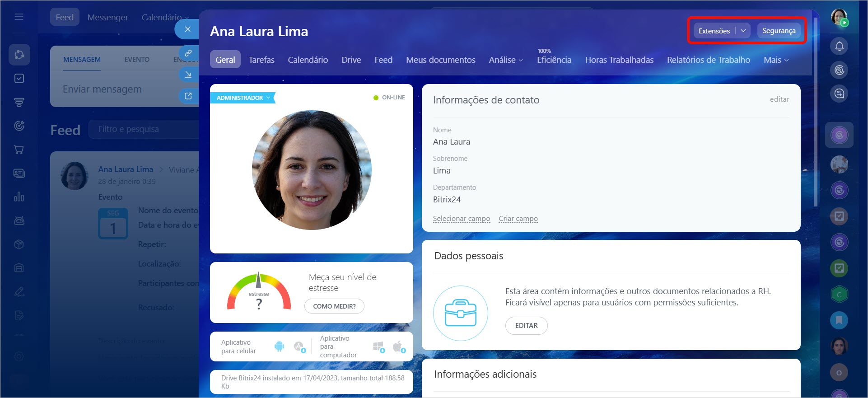
Task: Expand the Mais menu in profile tabs
Action: 776,60
